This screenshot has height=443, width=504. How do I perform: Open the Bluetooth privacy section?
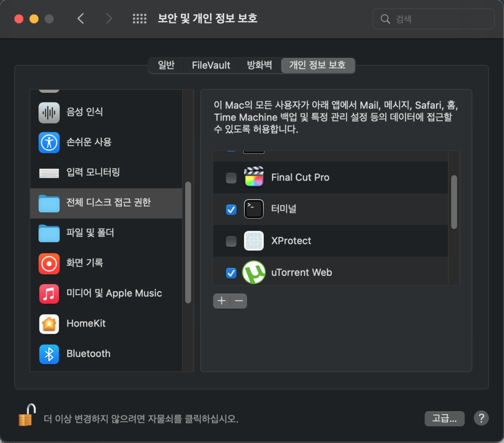[x=89, y=354]
